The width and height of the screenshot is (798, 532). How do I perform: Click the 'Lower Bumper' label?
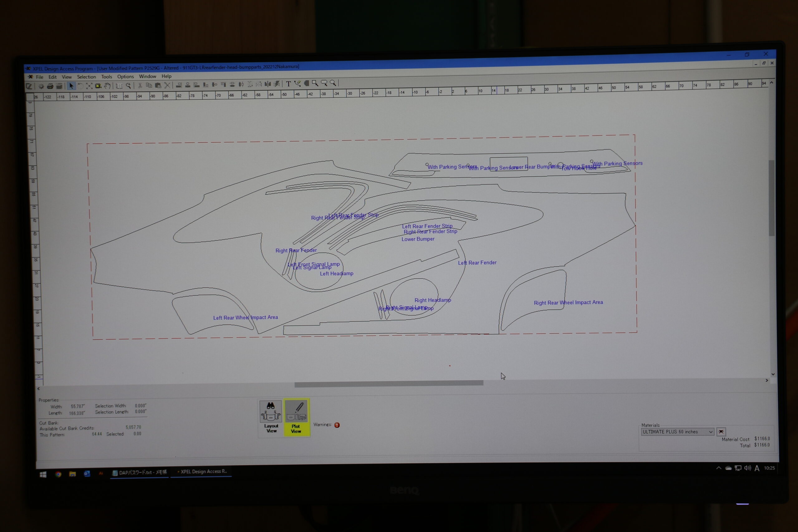coord(418,239)
